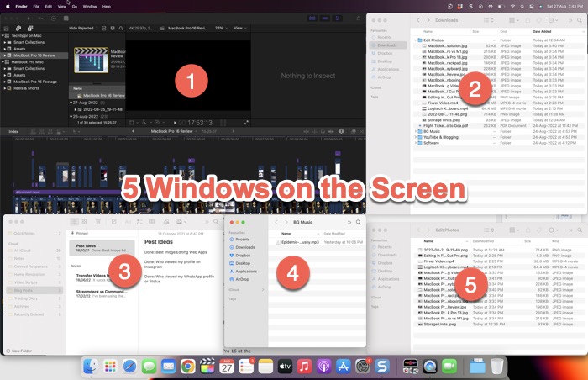
Task: Toggle the Browser panel button in Final Cut
Action: (312, 18)
